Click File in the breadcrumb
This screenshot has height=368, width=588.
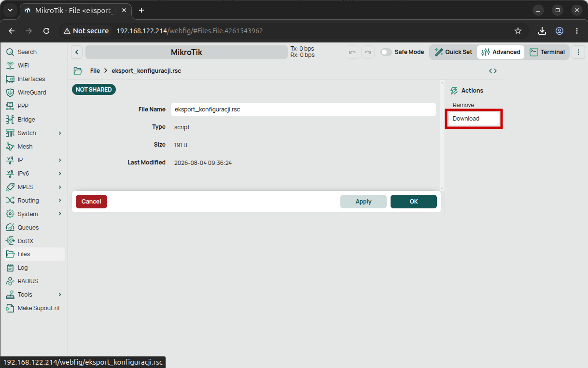(x=95, y=71)
